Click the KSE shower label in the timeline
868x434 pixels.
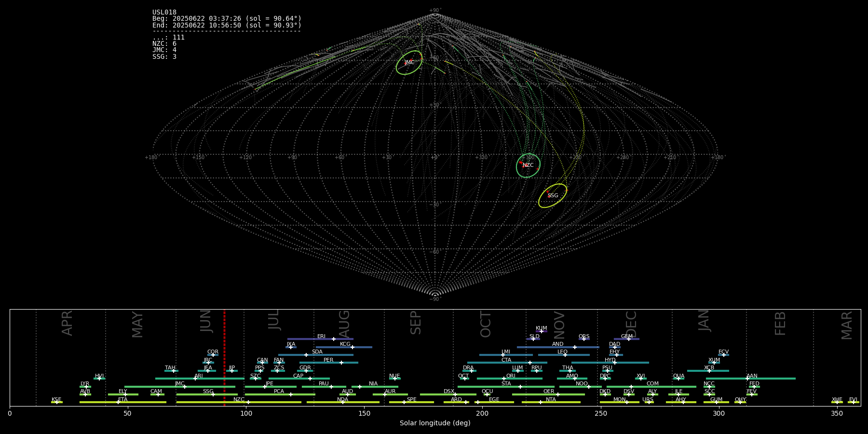coord(56,400)
